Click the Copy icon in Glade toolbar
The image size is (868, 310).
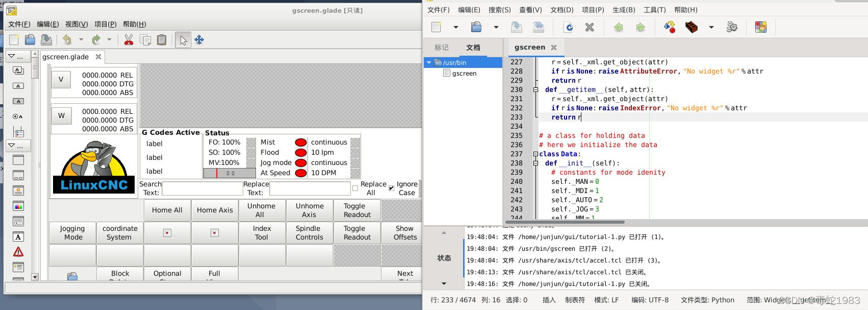pos(145,40)
